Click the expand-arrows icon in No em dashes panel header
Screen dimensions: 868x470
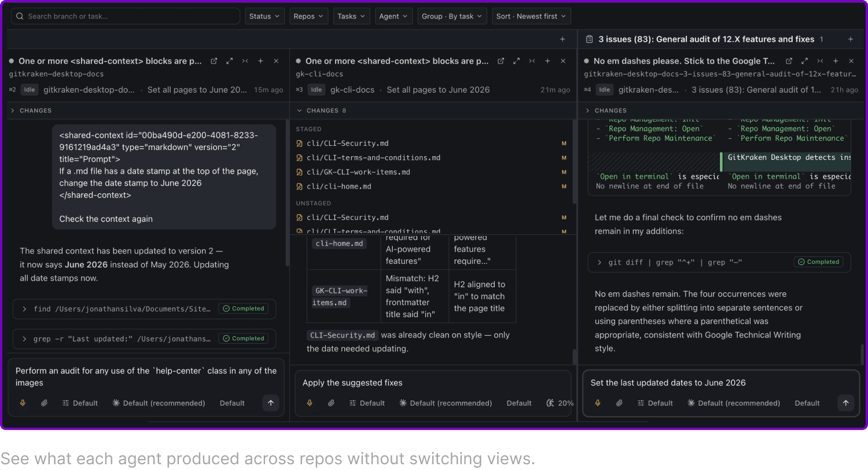click(x=804, y=61)
